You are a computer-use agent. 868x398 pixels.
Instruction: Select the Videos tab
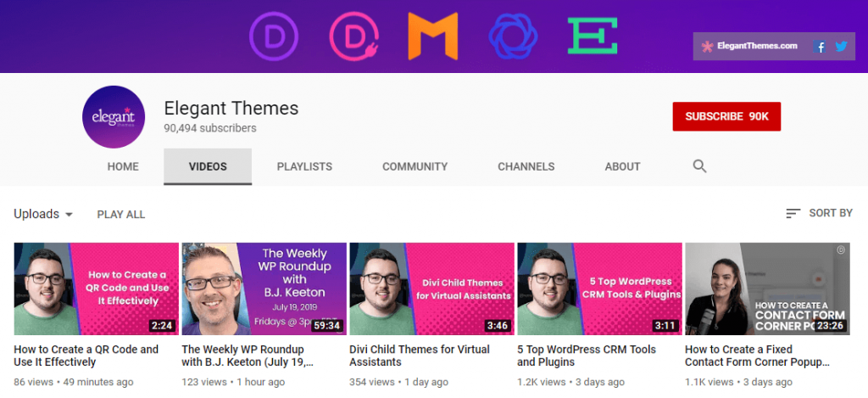tap(208, 166)
